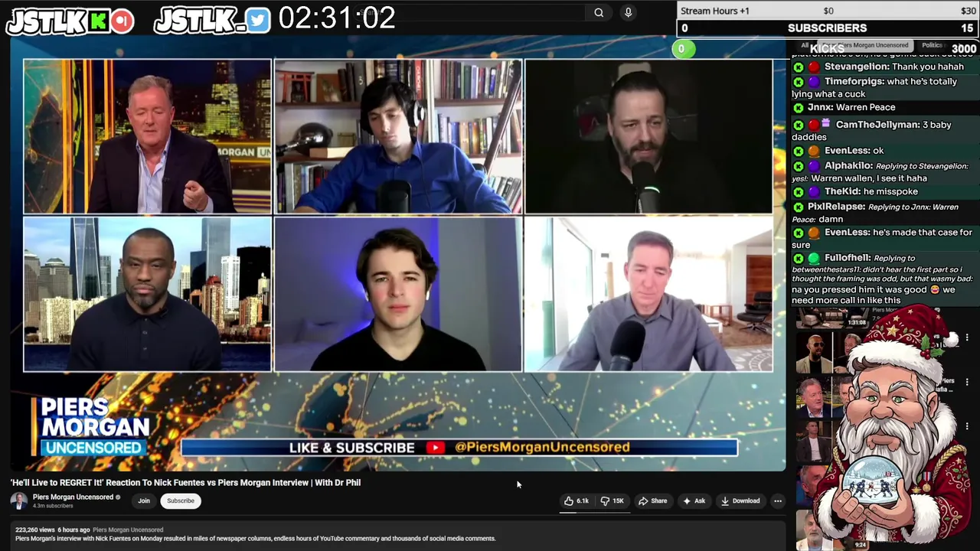Open the Ask sparkle button
980x551 pixels.
tap(694, 501)
